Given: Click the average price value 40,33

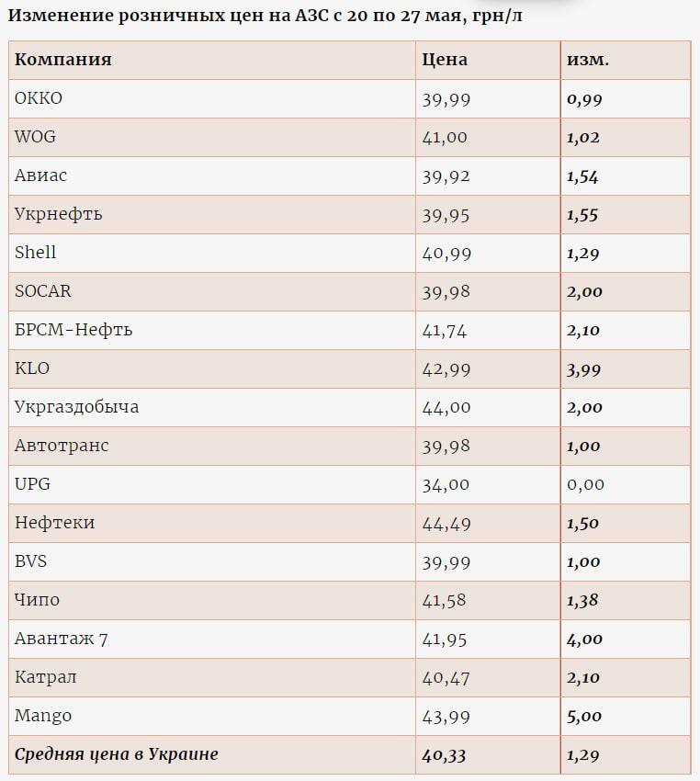Looking at the screenshot, I should click(x=445, y=754).
